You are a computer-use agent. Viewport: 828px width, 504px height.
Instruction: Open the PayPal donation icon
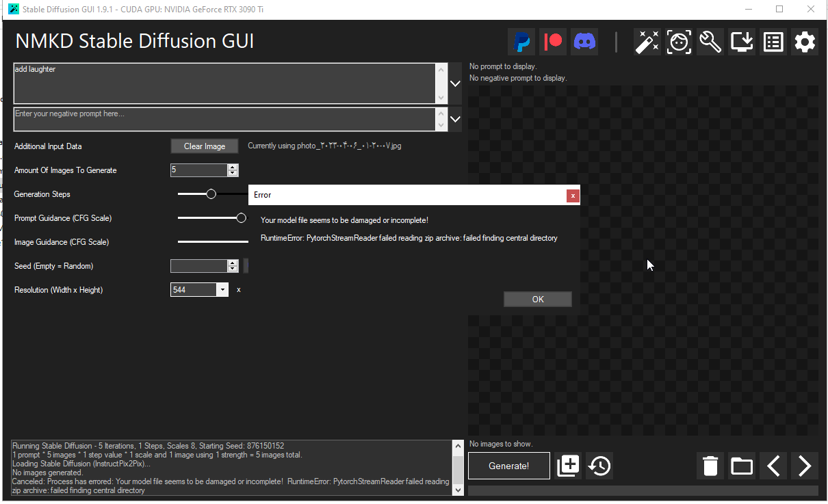tap(521, 42)
